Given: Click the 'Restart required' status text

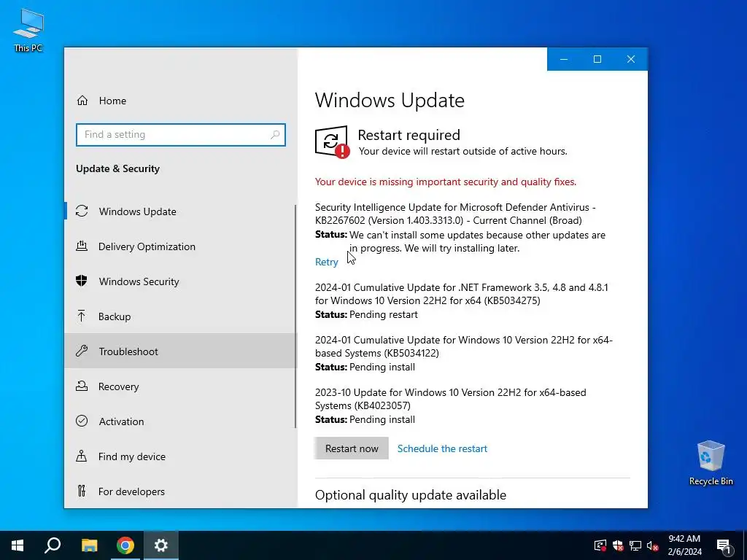Looking at the screenshot, I should (x=409, y=135).
